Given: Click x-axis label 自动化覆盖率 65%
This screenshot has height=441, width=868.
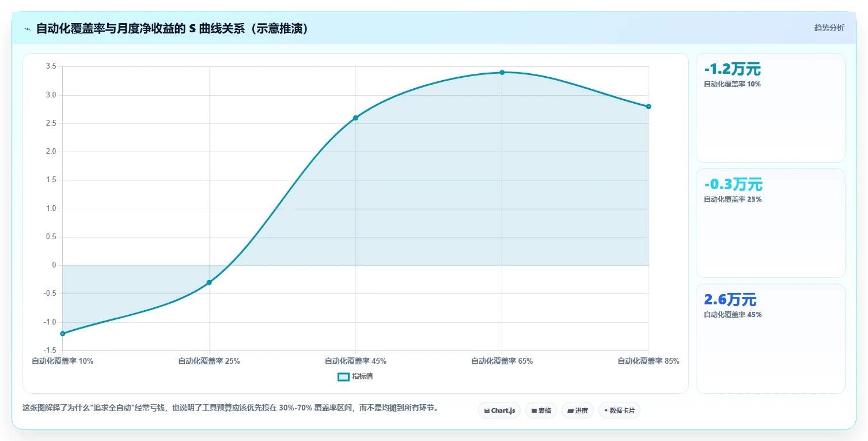Looking at the screenshot, I should (502, 361).
